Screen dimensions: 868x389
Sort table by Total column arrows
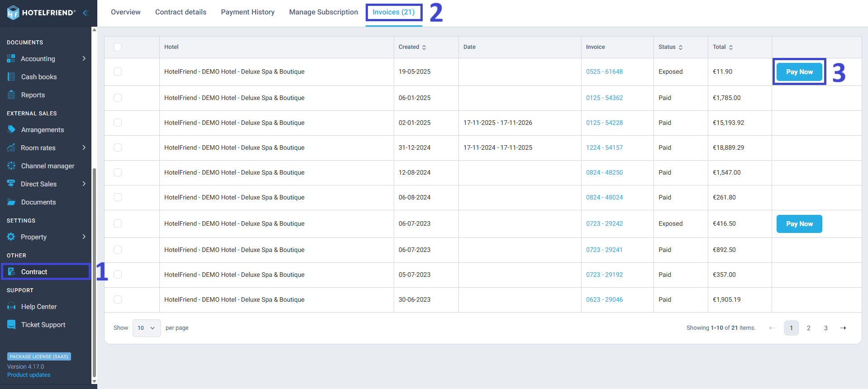pos(731,47)
